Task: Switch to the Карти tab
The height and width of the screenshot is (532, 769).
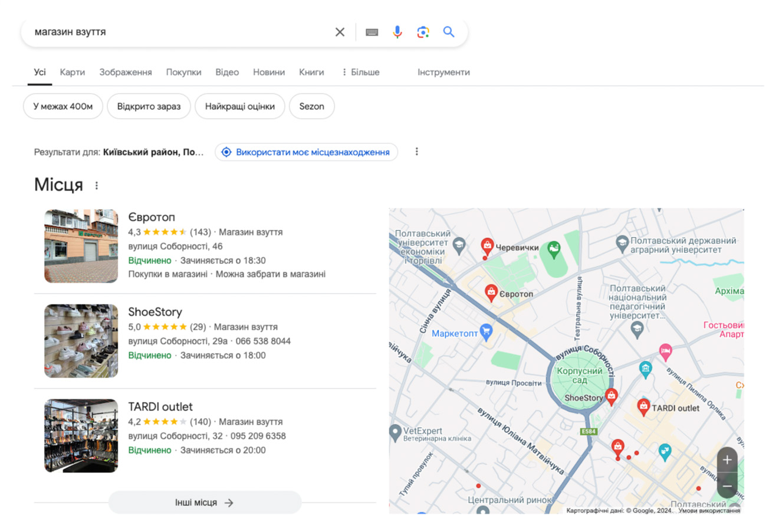Action: (x=73, y=72)
